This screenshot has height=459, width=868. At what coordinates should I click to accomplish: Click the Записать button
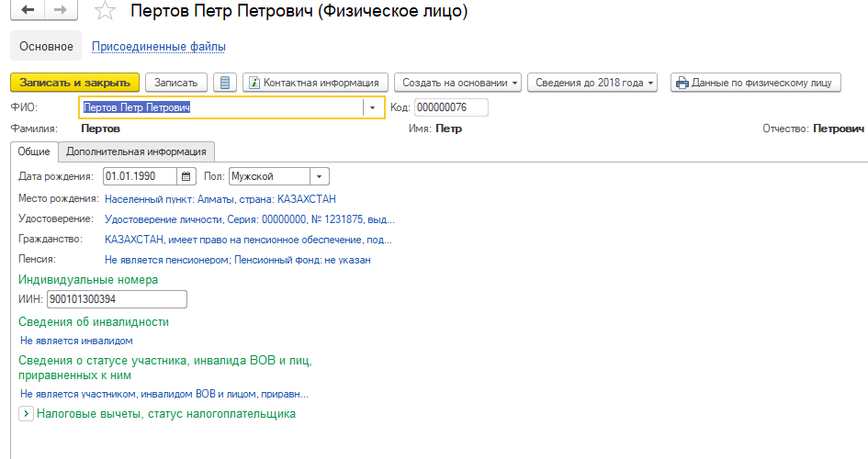tap(176, 83)
